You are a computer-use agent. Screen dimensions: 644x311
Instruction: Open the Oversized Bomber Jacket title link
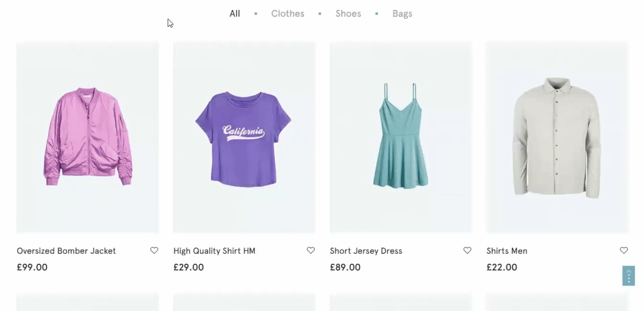click(x=66, y=251)
